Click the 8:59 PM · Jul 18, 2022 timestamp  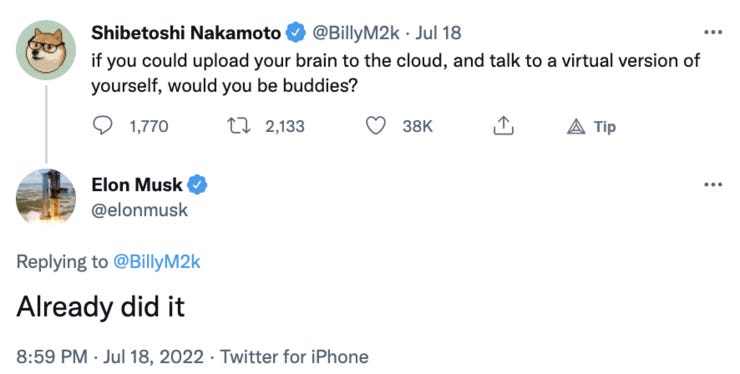point(110,357)
